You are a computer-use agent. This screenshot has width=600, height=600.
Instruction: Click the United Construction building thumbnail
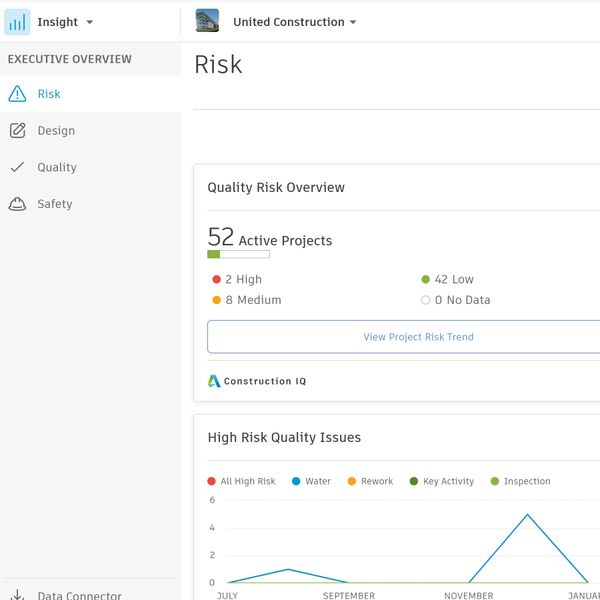(207, 21)
